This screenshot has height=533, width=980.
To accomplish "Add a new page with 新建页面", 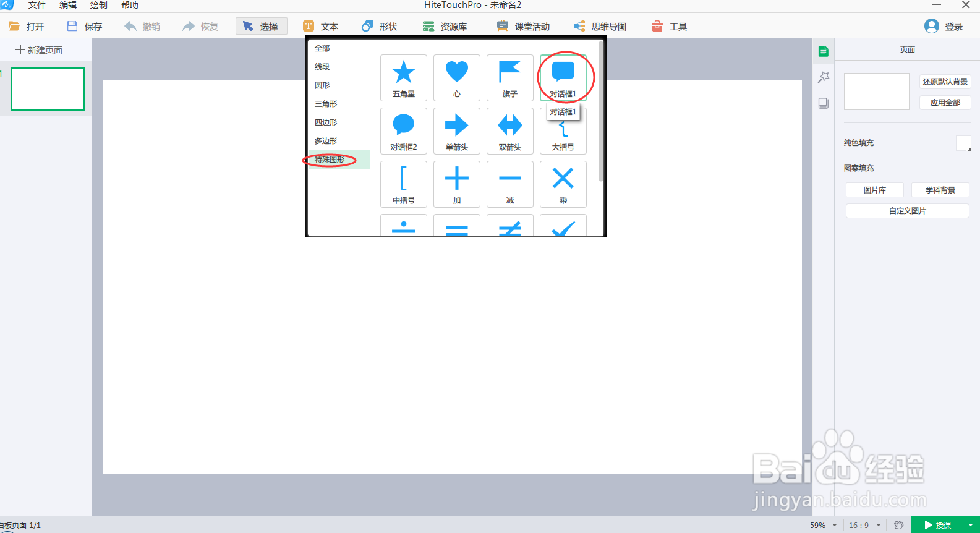I will [x=39, y=49].
